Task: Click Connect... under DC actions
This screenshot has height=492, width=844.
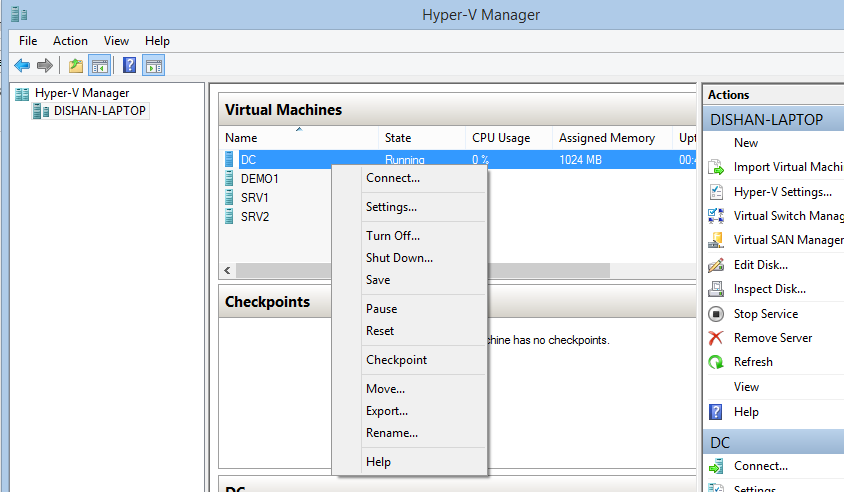Action: (x=761, y=466)
